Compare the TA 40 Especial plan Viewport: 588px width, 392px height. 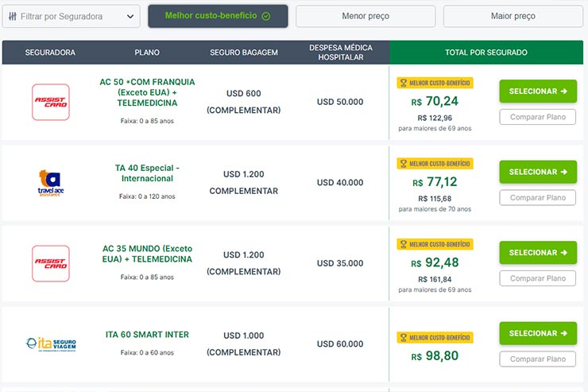coord(538,198)
